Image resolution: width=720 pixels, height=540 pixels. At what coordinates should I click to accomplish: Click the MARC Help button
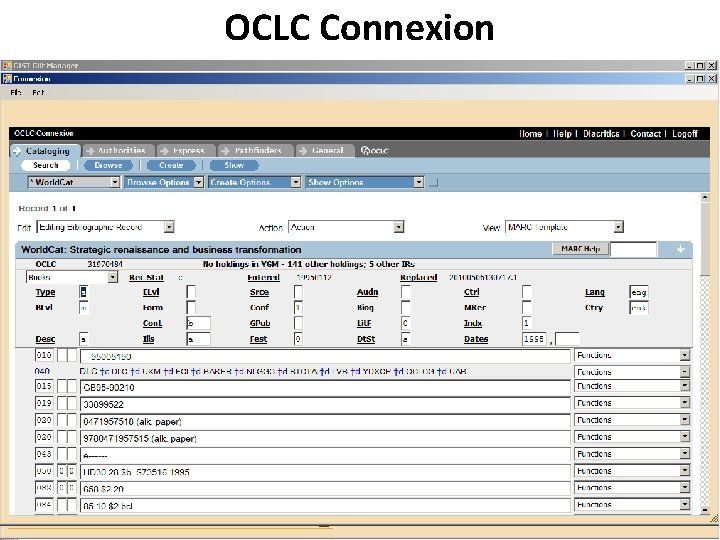tap(580, 249)
